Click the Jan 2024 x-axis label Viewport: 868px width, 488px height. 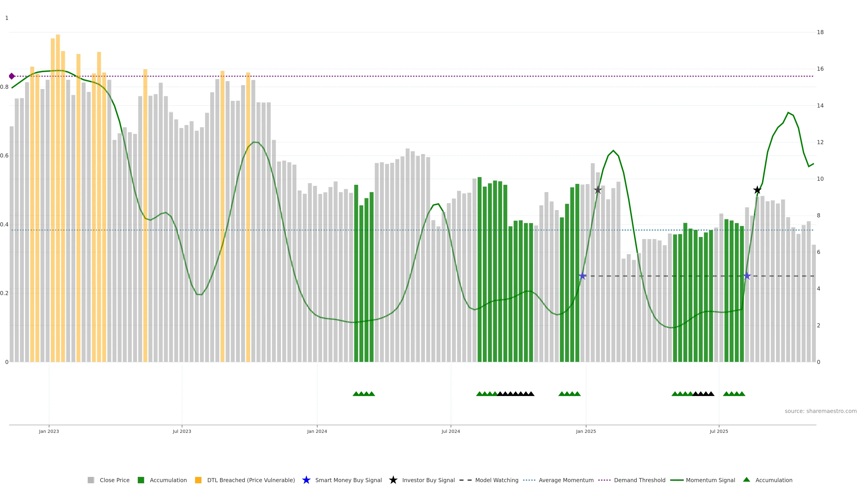click(317, 431)
